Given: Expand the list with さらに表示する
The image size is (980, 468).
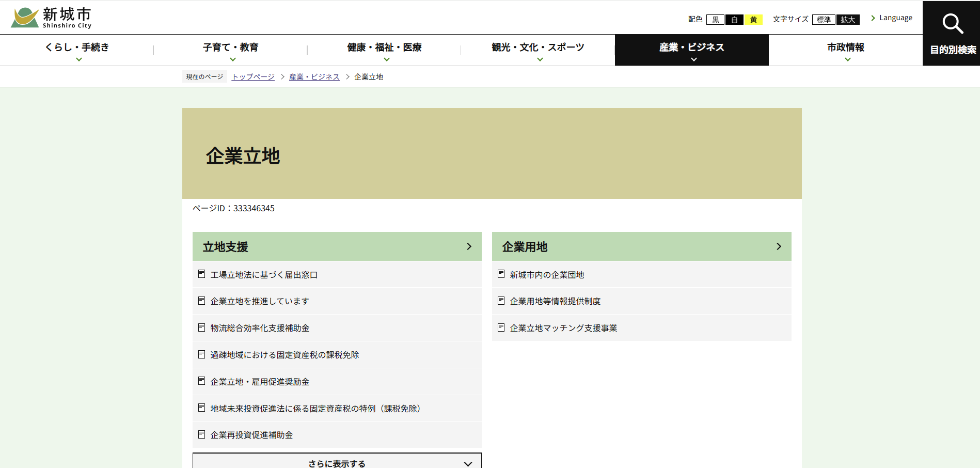Looking at the screenshot, I should click(x=337, y=461).
